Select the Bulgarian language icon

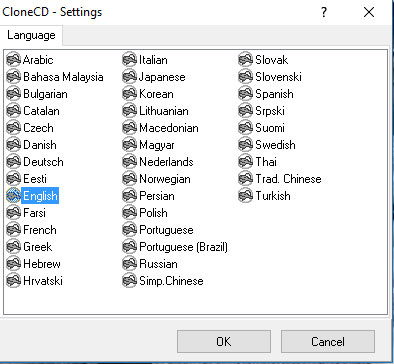coord(13,94)
